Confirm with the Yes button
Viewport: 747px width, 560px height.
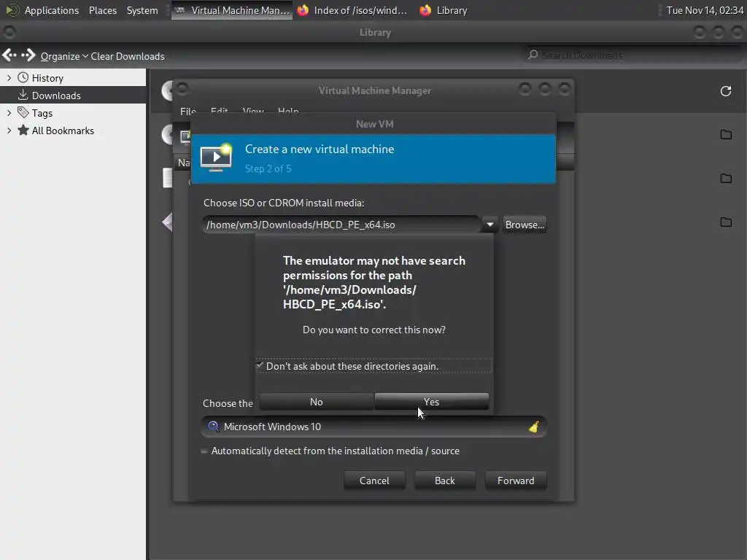pos(432,402)
